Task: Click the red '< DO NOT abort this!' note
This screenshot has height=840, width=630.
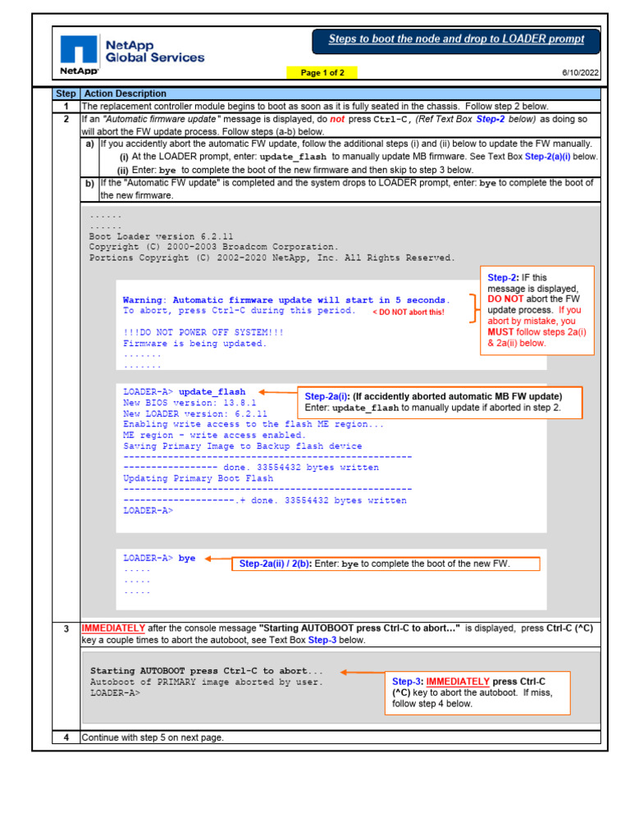Action: coord(409,313)
